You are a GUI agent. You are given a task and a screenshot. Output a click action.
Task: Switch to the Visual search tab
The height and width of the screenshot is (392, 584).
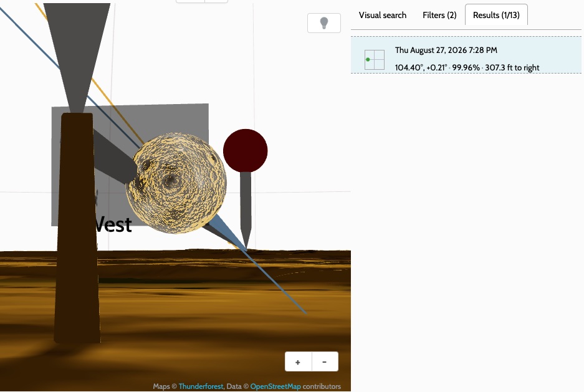(x=382, y=15)
